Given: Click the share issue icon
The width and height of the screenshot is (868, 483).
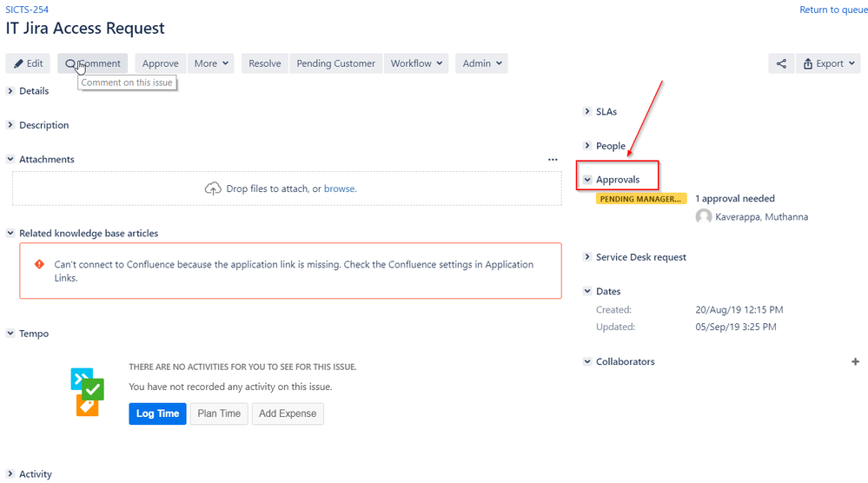Looking at the screenshot, I should (x=781, y=63).
